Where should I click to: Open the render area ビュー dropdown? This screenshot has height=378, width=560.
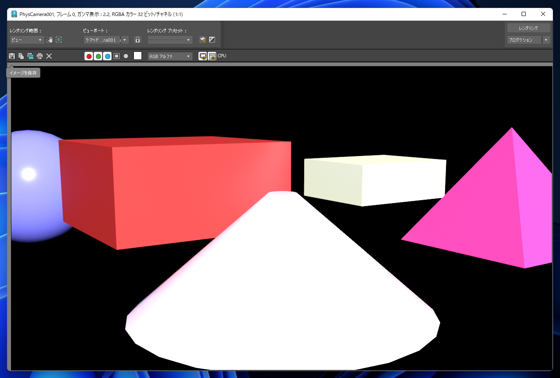pyautogui.click(x=27, y=40)
